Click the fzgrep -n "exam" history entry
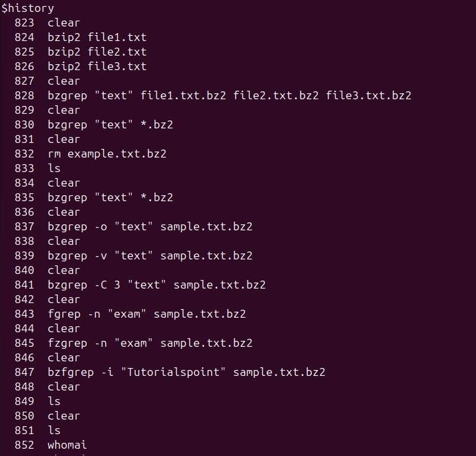This screenshot has width=476, height=456. pos(150,343)
